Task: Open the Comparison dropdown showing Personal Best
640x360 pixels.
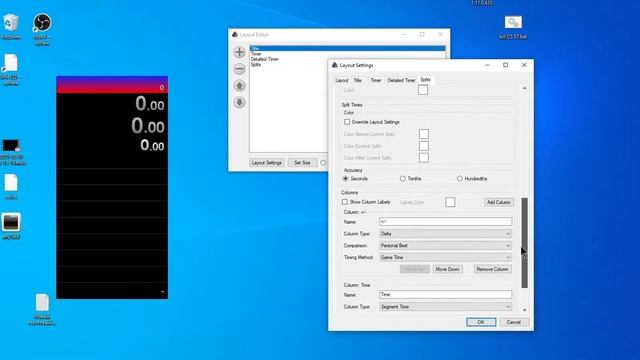Action: point(445,246)
